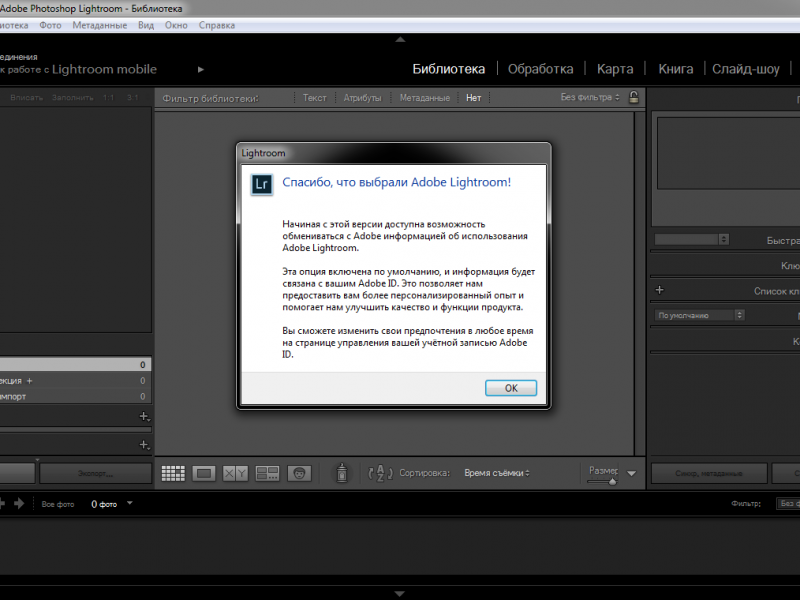
Task: Select the 'Метаданные' library filter
Action: tap(424, 98)
